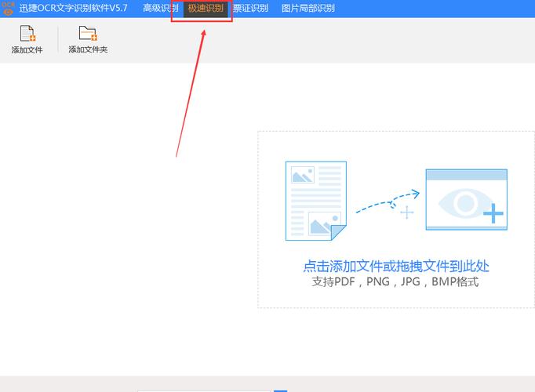Click the 迅捷OCR文字识别软件V5.7 title text
The width and height of the screenshot is (535, 392).
pos(73,8)
